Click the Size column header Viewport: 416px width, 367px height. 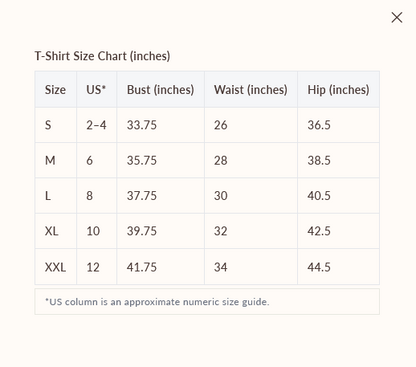56,89
